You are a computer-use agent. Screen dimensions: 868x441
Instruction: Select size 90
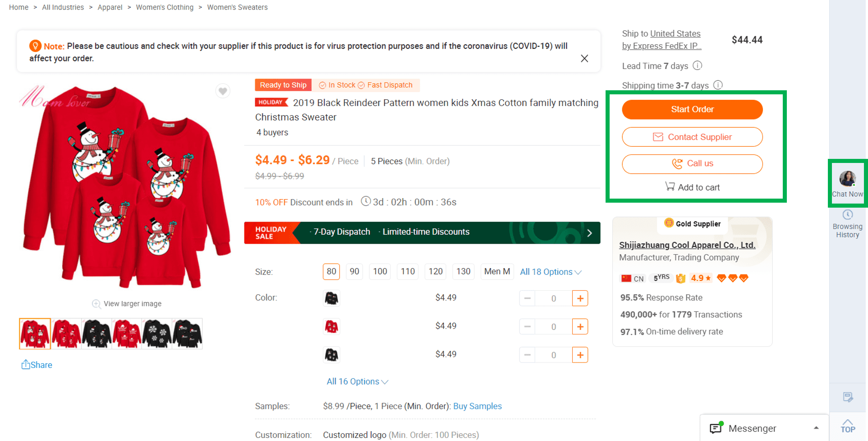[x=354, y=271]
